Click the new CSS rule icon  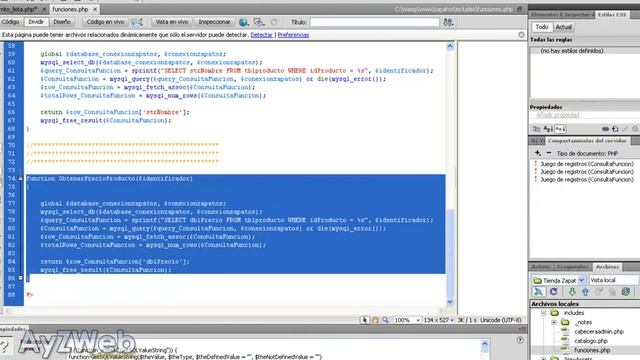[615, 129]
